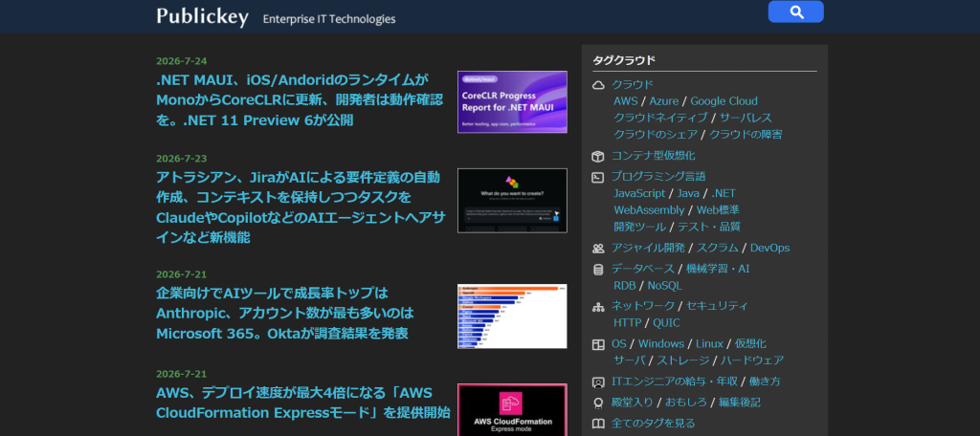Image resolution: width=980 pixels, height=436 pixels.
Task: Select the プログラミング言語 tag
Action: (658, 177)
